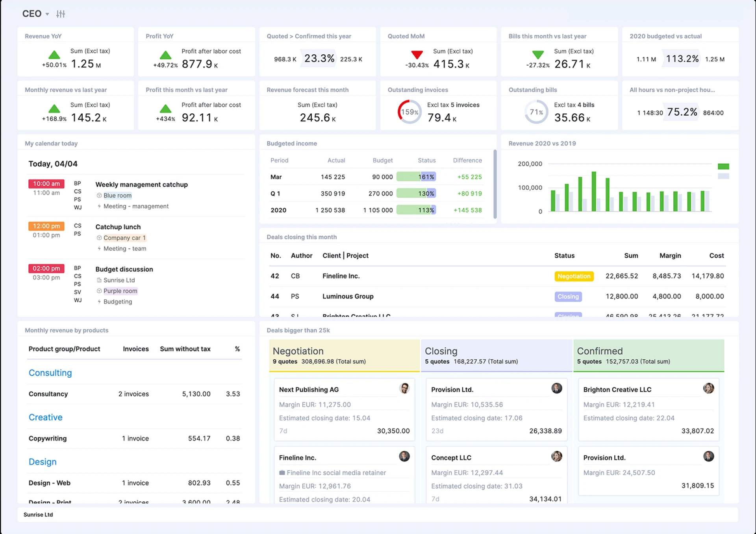Open the dashboard filter settings icon
756x534 pixels.
61,14
